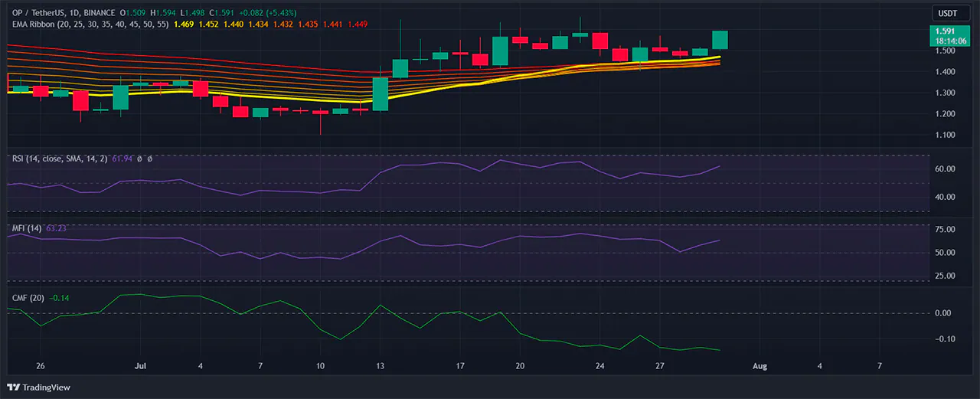Select the MFI (14) indicator label
The height and width of the screenshot is (399, 980).
(27, 227)
